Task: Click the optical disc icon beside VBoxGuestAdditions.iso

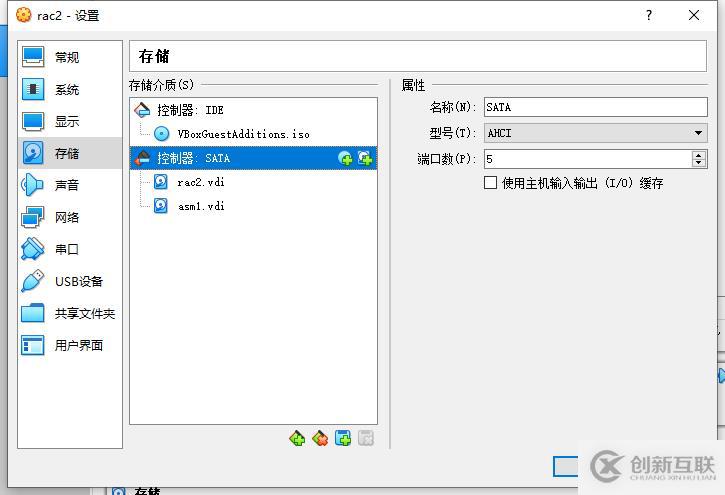Action: coord(161,134)
